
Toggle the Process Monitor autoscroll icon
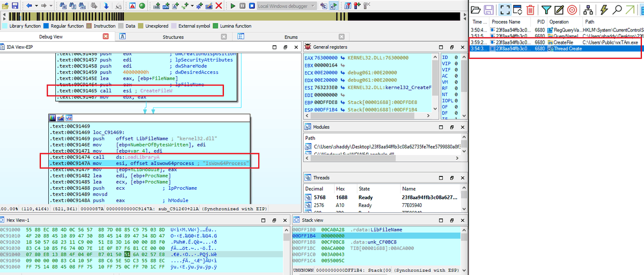pyautogui.click(x=517, y=10)
